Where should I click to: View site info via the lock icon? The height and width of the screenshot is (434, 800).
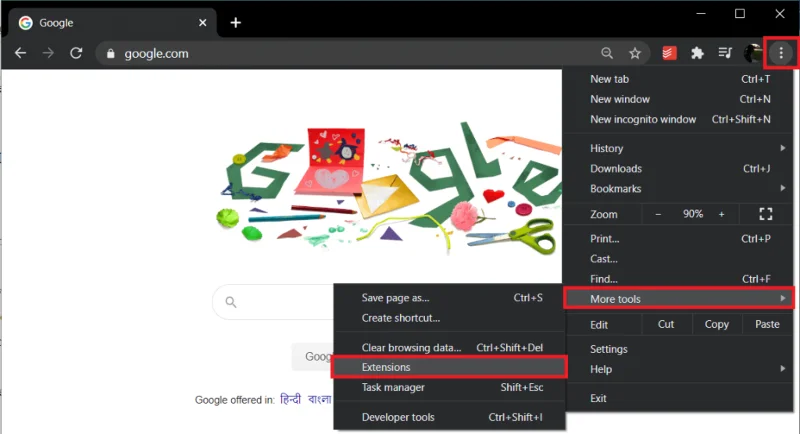click(x=110, y=54)
